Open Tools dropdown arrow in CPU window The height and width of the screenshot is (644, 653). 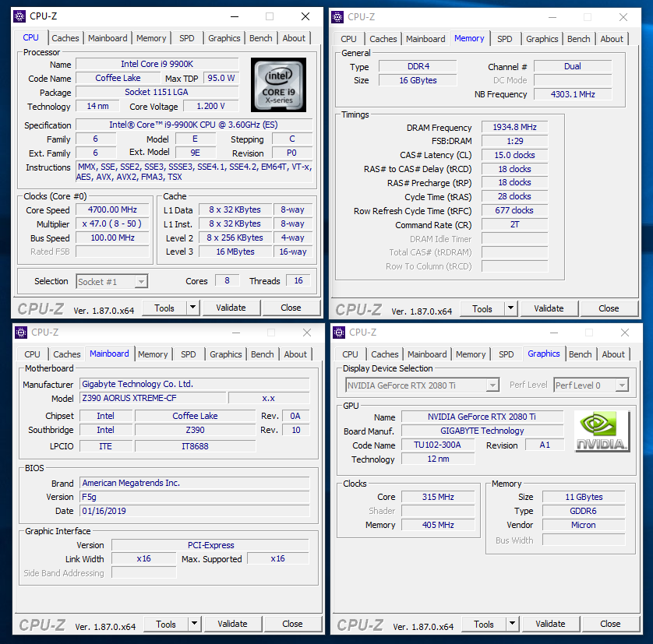(192, 308)
